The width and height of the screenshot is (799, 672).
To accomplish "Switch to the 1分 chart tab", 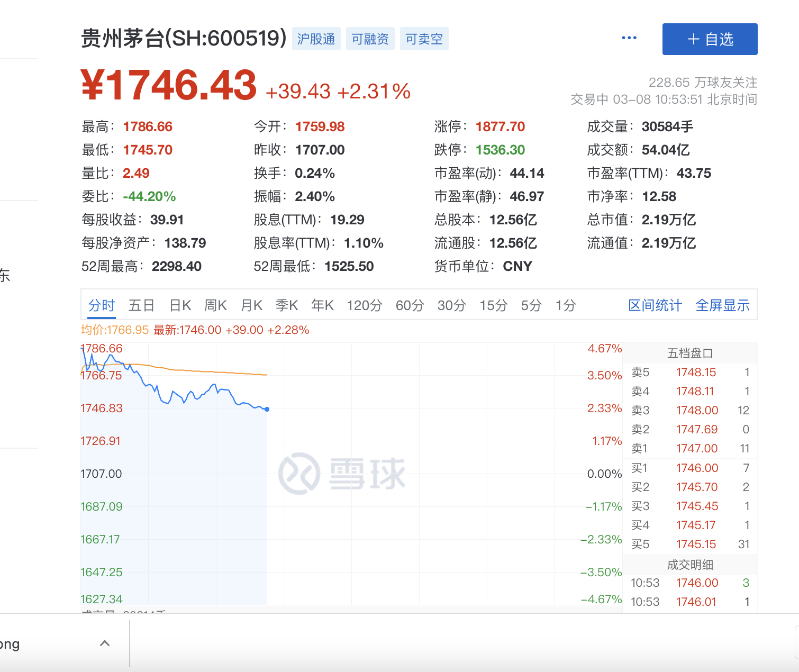I will (566, 305).
